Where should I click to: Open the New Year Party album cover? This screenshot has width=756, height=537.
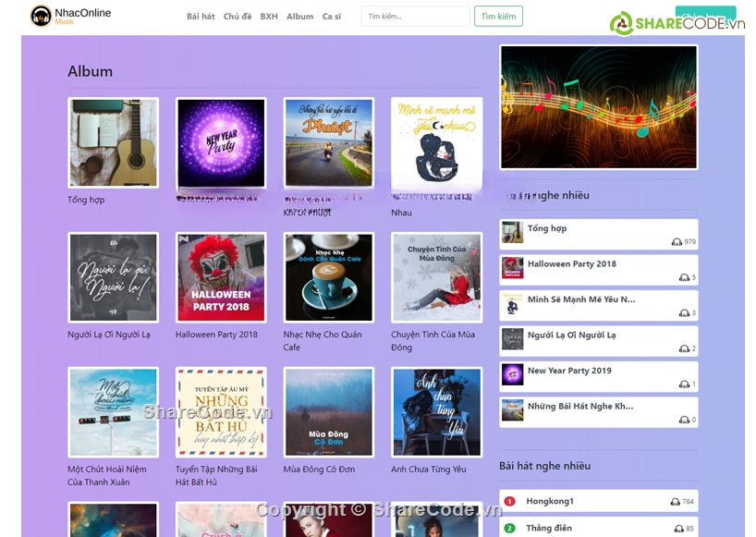click(221, 142)
